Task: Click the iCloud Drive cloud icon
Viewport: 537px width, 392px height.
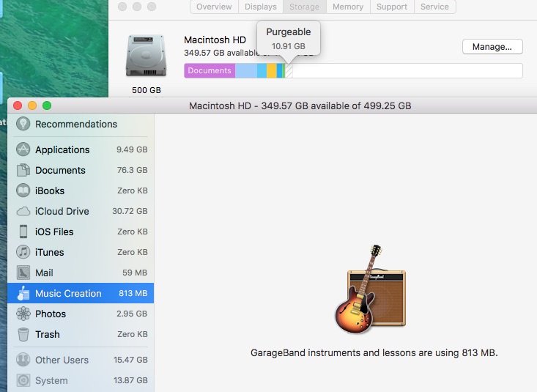Action: tap(23, 211)
